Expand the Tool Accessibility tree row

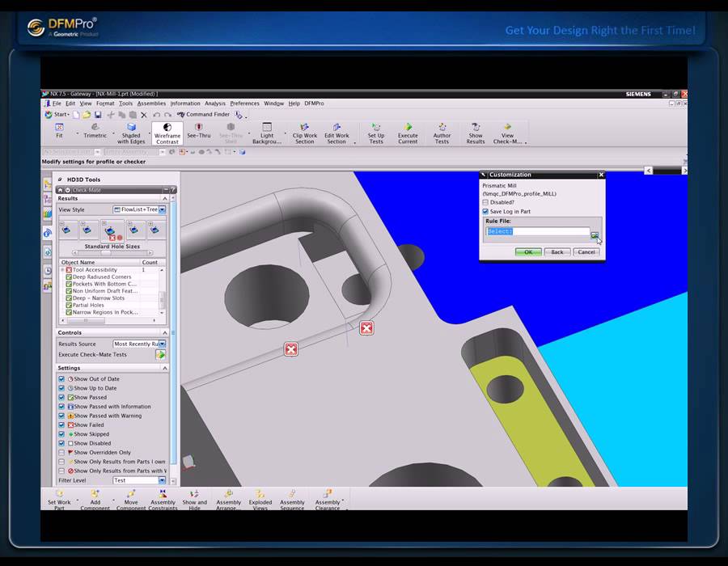[x=62, y=270]
